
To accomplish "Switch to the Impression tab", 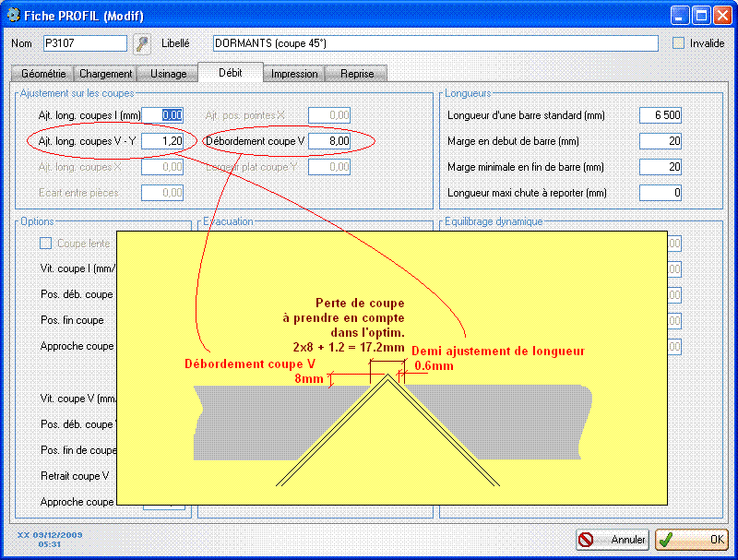I will [x=294, y=74].
